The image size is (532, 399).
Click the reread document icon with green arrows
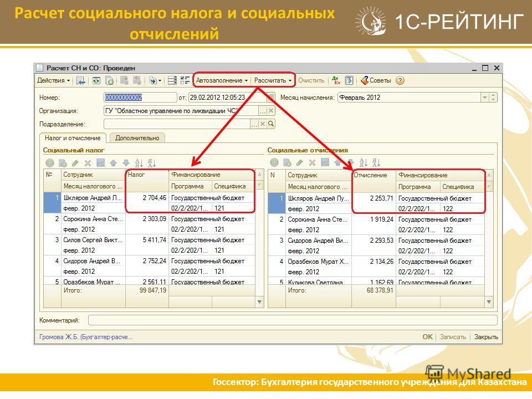tap(96, 80)
